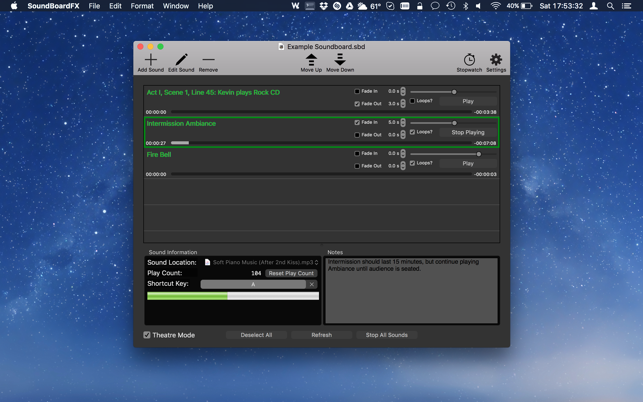Clear shortcut key with X icon
Viewport: 643px width, 402px height.
pos(312,284)
